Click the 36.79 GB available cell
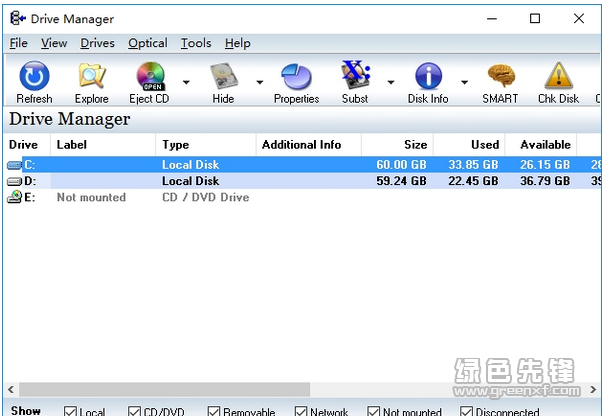The width and height of the screenshot is (602, 416). 545,181
